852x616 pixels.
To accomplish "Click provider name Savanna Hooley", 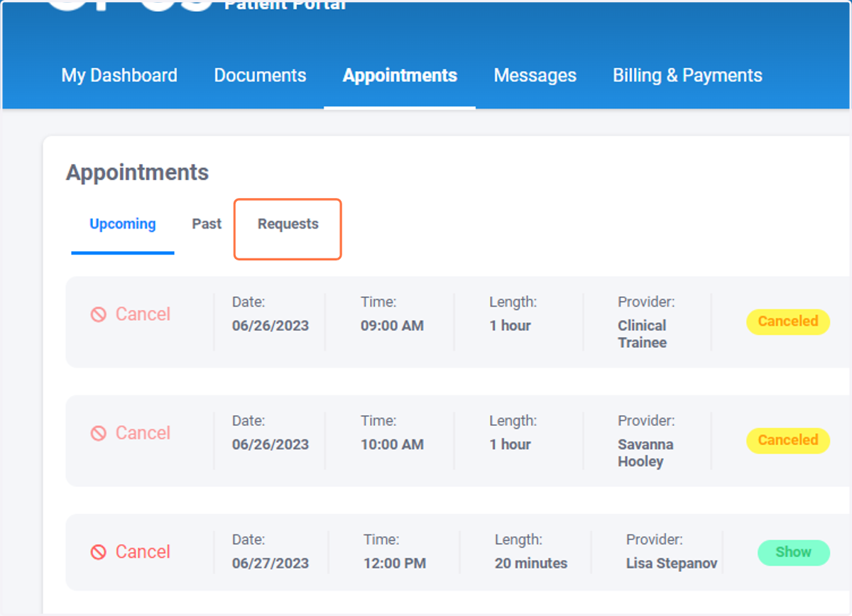I will 646,453.
